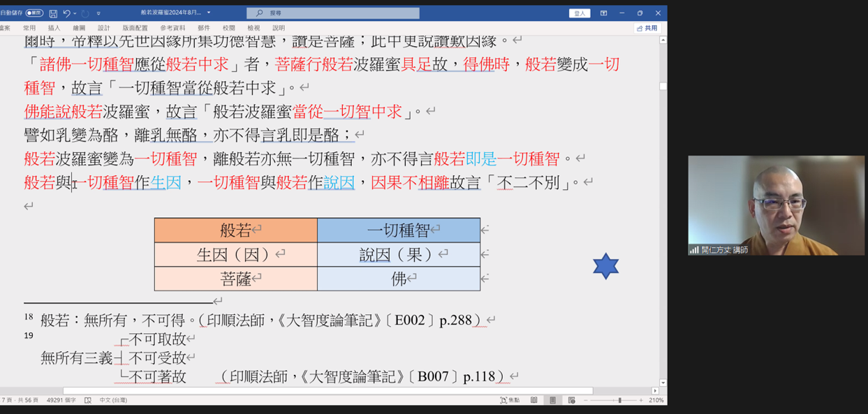Open the 插入 (Insert) ribbon tab

click(54, 28)
